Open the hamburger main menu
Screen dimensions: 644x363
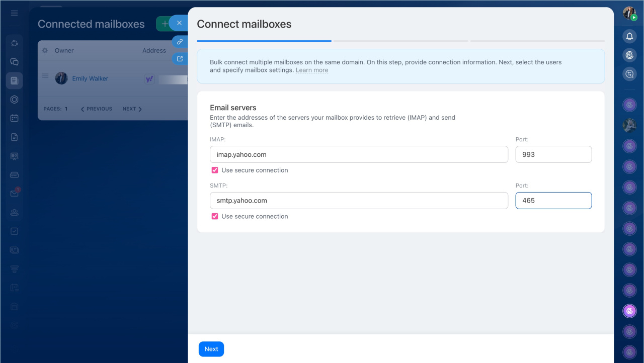(14, 13)
